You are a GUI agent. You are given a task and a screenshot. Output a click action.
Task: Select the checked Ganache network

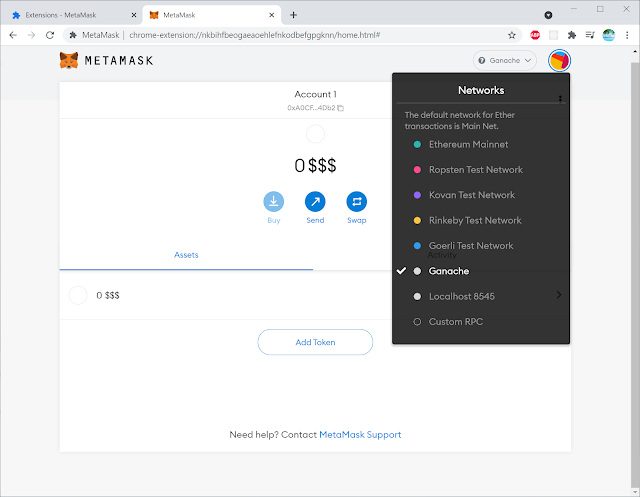click(481, 271)
